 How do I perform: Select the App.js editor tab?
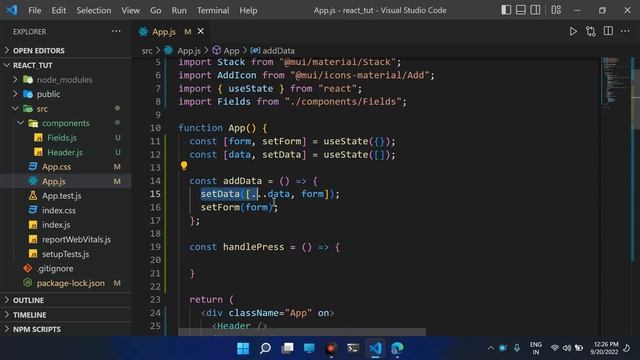(x=164, y=31)
